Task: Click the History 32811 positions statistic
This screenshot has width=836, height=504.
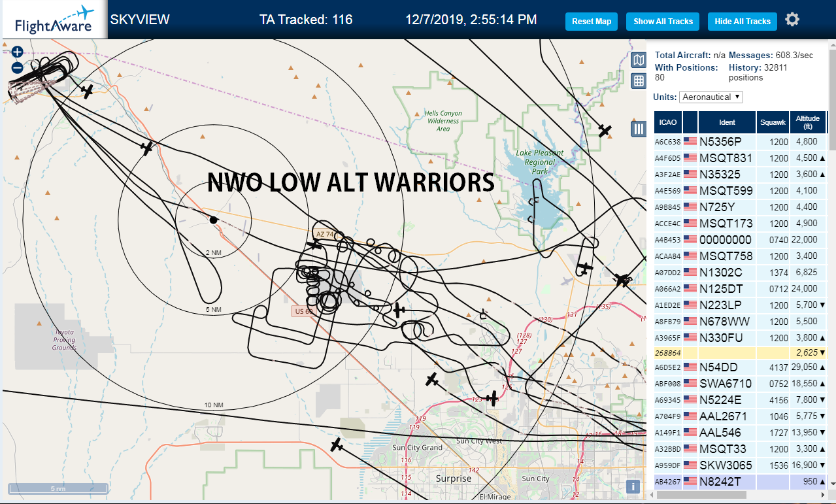Action: (758, 73)
